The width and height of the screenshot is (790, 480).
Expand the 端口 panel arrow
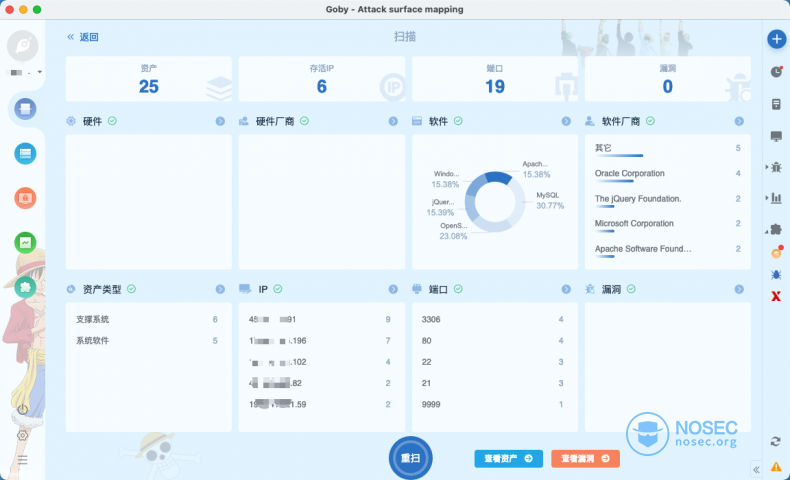(x=566, y=289)
